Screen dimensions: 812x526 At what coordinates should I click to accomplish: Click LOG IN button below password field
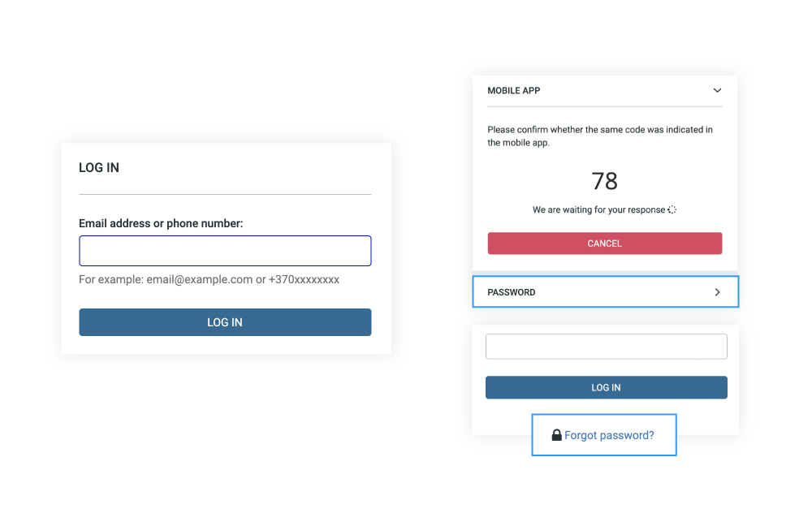[x=606, y=387]
